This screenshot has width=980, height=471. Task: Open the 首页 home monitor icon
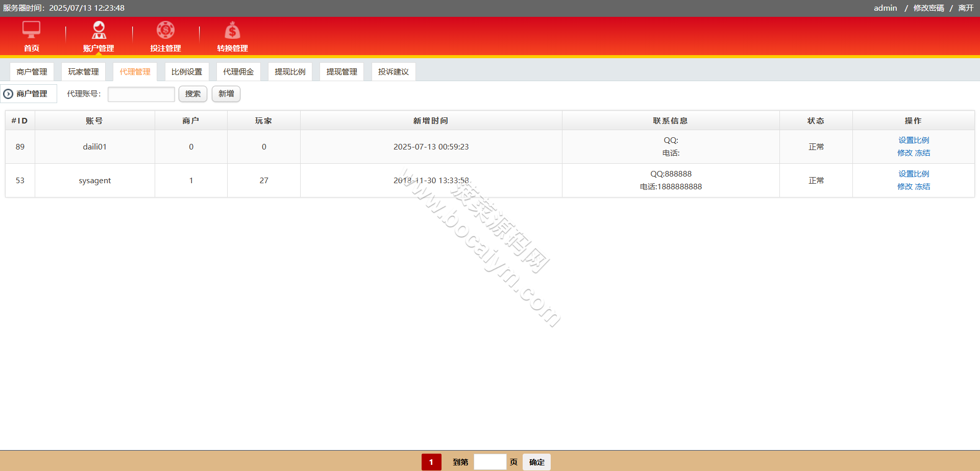click(31, 30)
